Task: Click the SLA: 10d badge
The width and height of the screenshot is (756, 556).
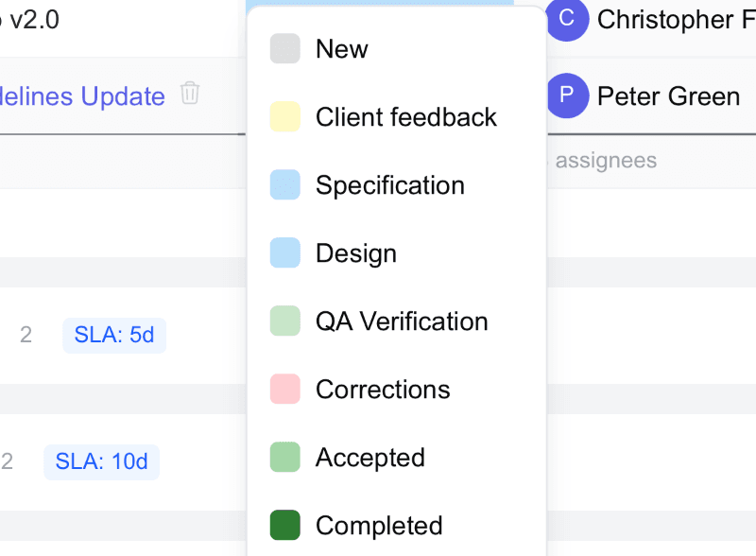Action: click(x=101, y=462)
